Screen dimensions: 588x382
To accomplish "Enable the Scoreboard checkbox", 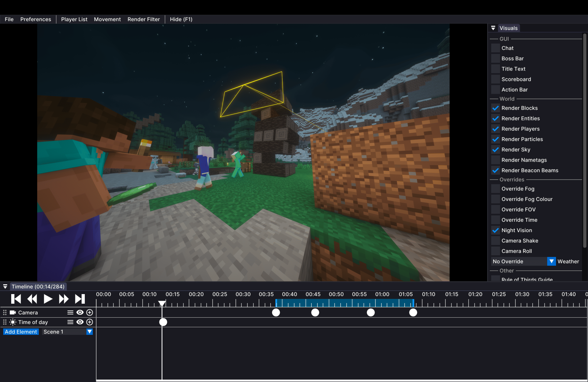I will 495,79.
